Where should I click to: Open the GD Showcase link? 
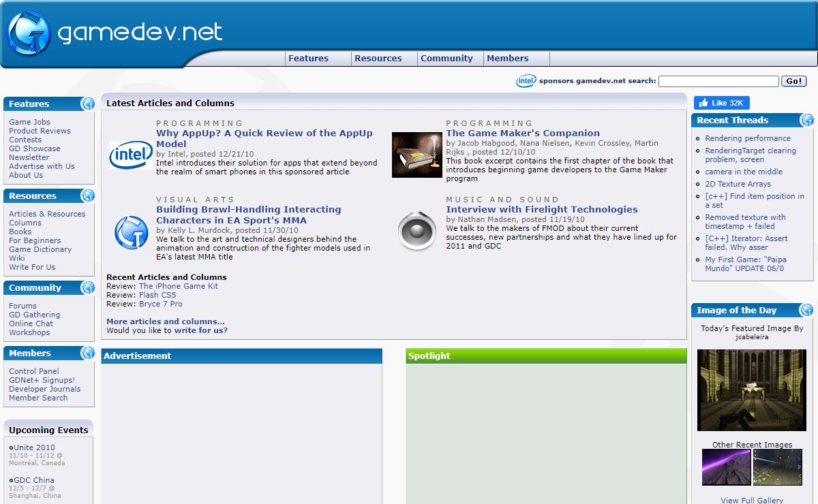(35, 148)
